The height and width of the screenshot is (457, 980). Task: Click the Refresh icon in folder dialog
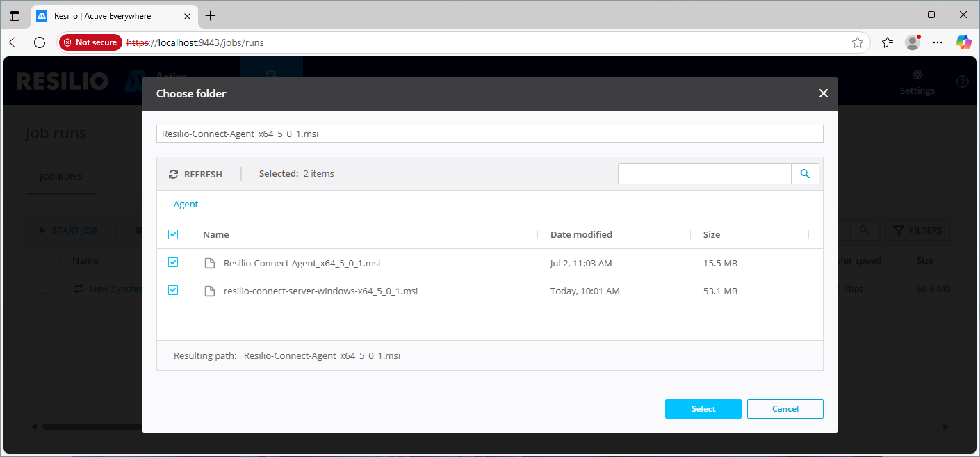174,174
